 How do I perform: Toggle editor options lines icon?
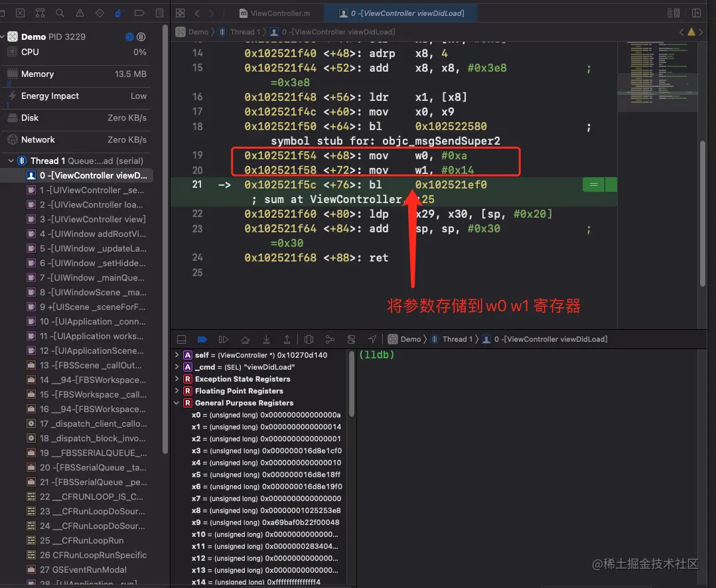674,13
